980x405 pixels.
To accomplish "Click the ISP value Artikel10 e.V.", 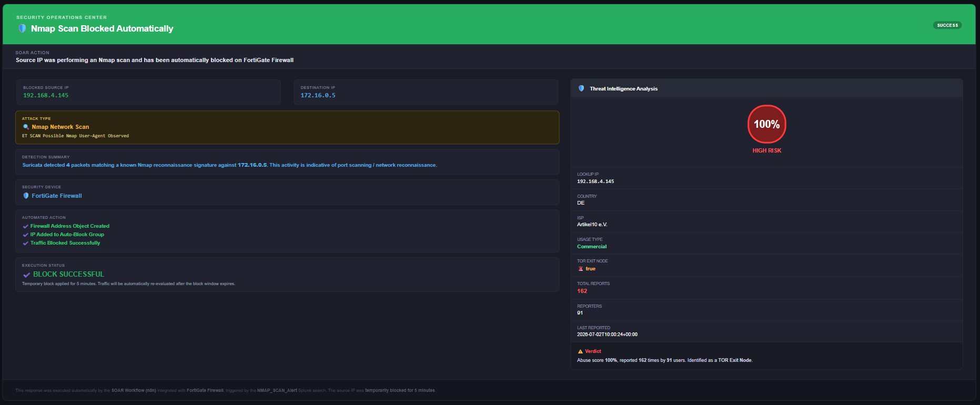I will (x=592, y=225).
